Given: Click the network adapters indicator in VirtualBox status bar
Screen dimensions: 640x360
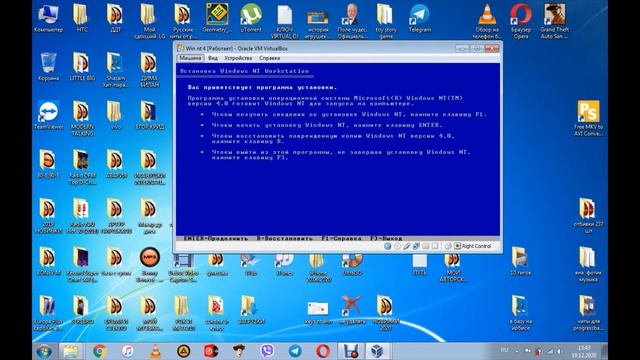Looking at the screenshot, I should pyautogui.click(x=416, y=246).
